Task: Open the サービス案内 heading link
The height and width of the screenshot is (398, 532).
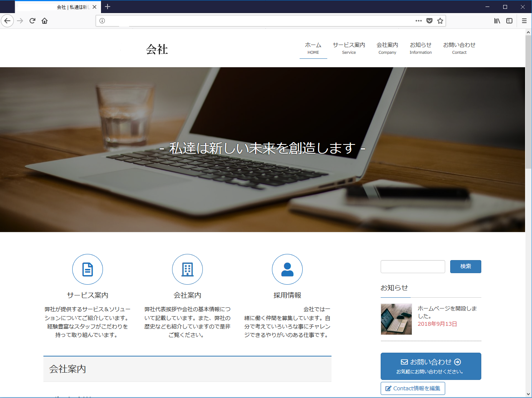Action: click(88, 295)
